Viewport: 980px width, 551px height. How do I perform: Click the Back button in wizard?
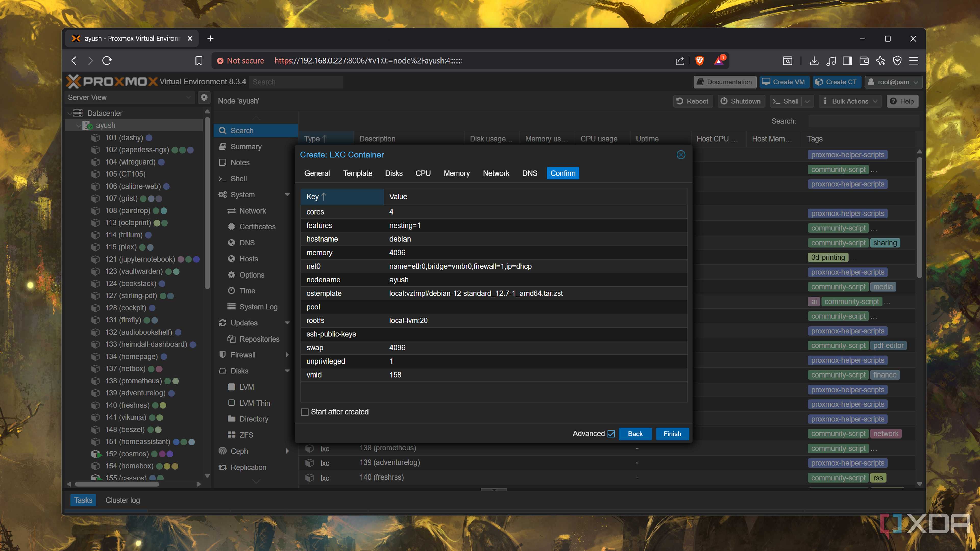click(635, 434)
